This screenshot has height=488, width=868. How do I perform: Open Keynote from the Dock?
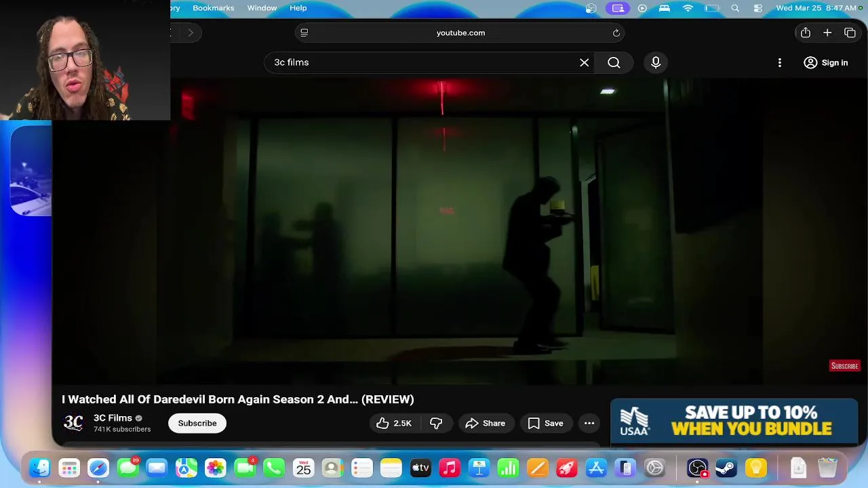(479, 468)
